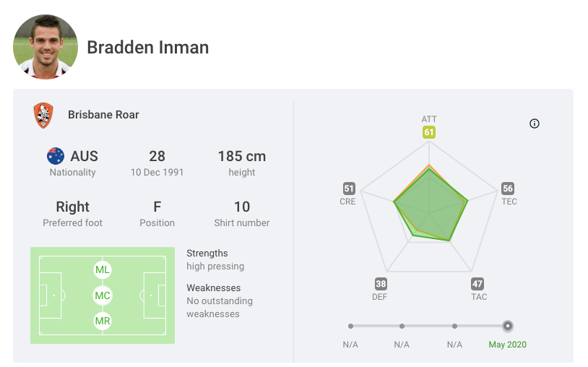Click the CRE 51 rating badge

pos(349,189)
